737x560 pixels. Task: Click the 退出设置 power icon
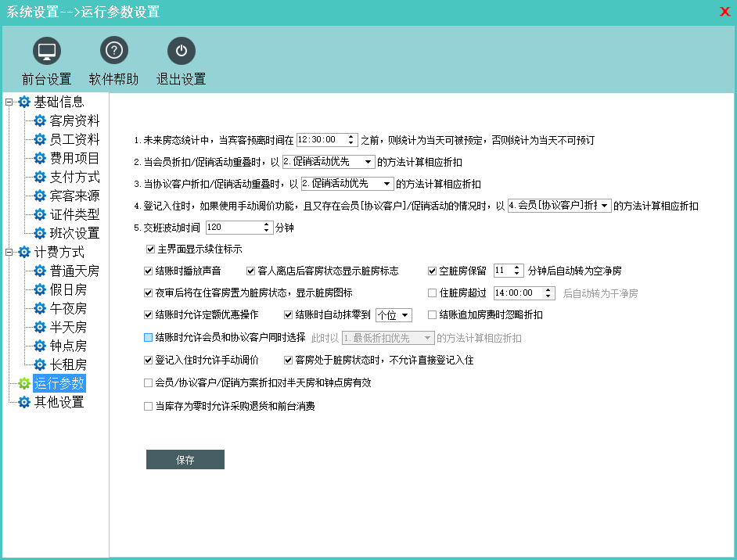pyautogui.click(x=181, y=52)
